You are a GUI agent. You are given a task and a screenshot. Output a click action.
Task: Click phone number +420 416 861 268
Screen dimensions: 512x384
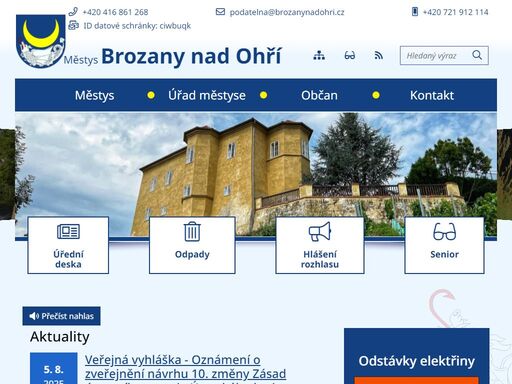(115, 12)
